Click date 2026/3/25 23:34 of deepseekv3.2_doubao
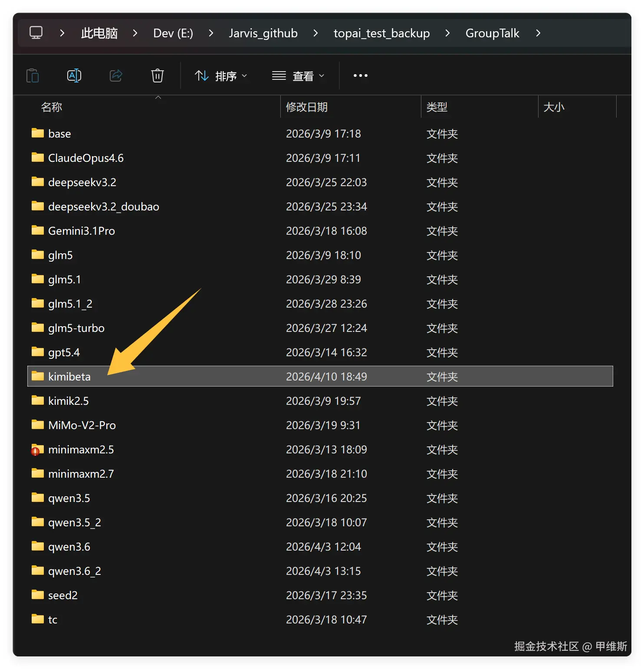The height and width of the screenshot is (669, 644). 326,207
